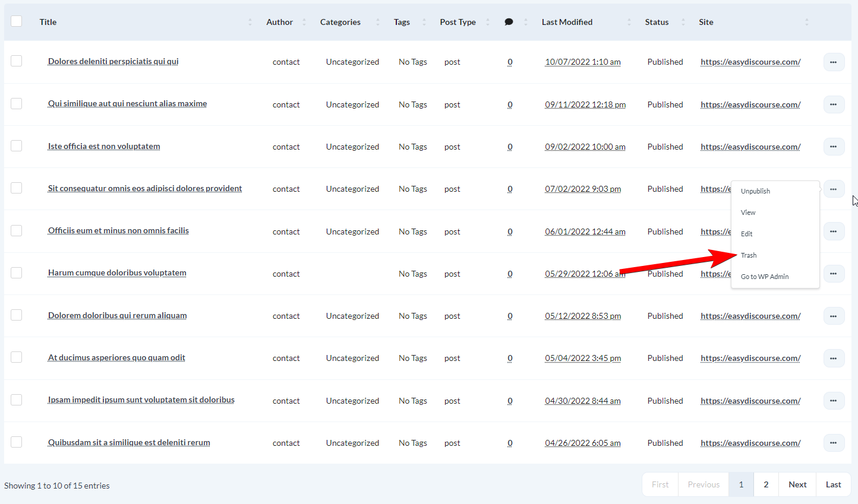Click the Previous pagination button

click(x=704, y=484)
